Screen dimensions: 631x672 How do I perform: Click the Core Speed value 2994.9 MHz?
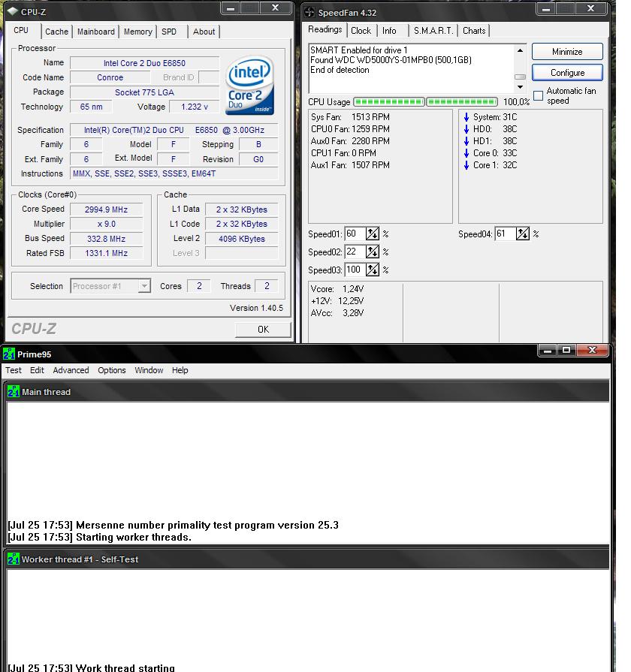pyautogui.click(x=107, y=209)
